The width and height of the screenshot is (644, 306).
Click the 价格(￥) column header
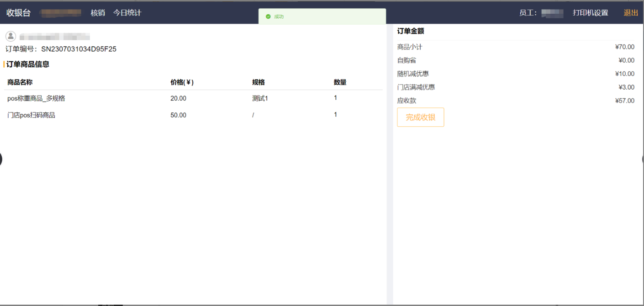click(x=182, y=82)
